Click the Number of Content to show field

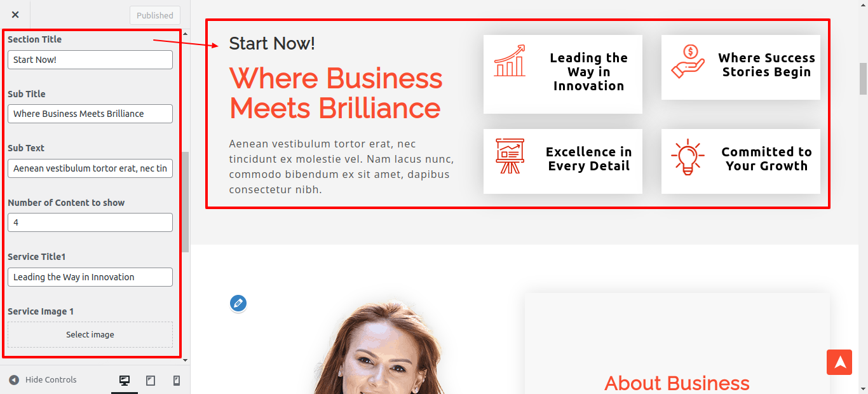point(90,222)
